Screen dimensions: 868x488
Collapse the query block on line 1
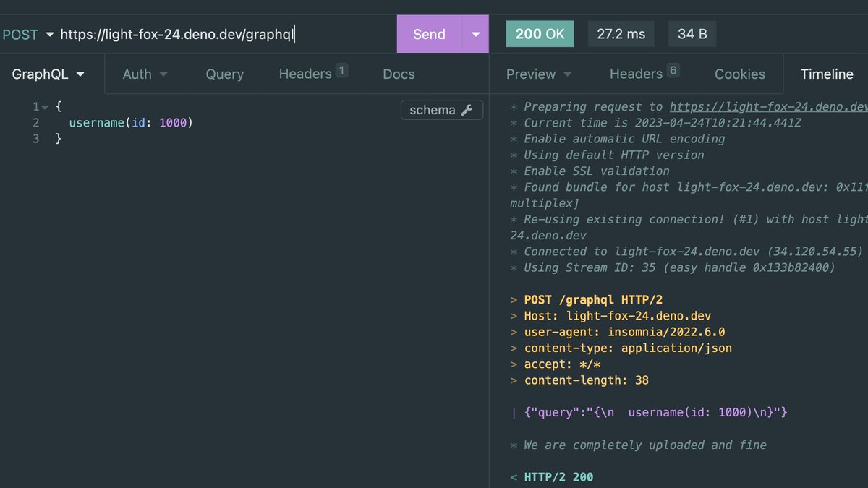45,106
